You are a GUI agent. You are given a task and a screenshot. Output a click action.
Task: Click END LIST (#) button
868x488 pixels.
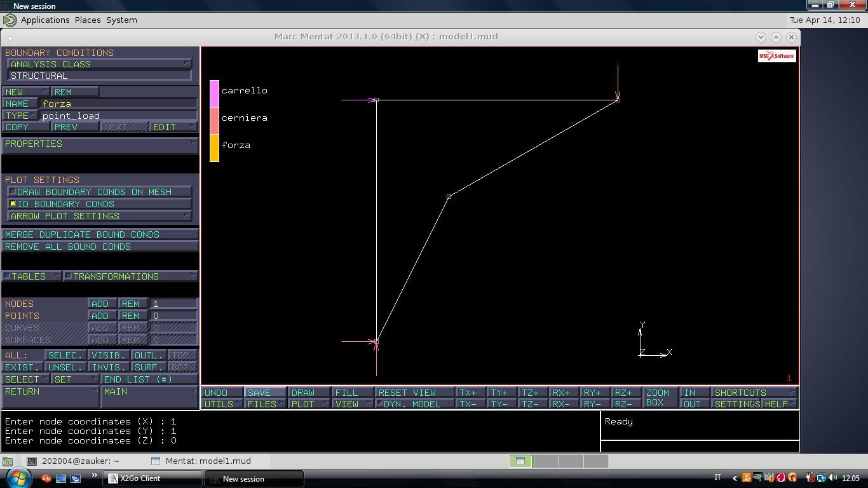pos(149,379)
